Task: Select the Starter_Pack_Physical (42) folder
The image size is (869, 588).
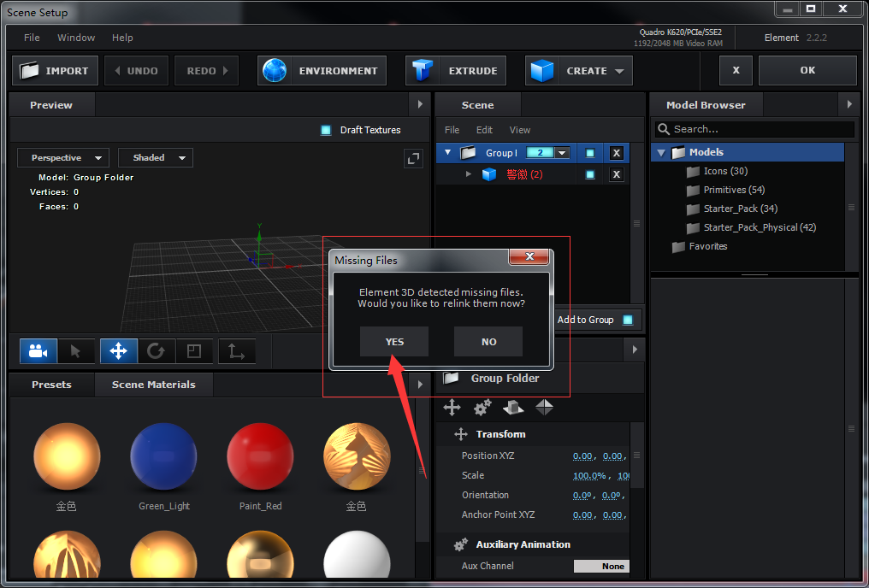Action: 751,227
